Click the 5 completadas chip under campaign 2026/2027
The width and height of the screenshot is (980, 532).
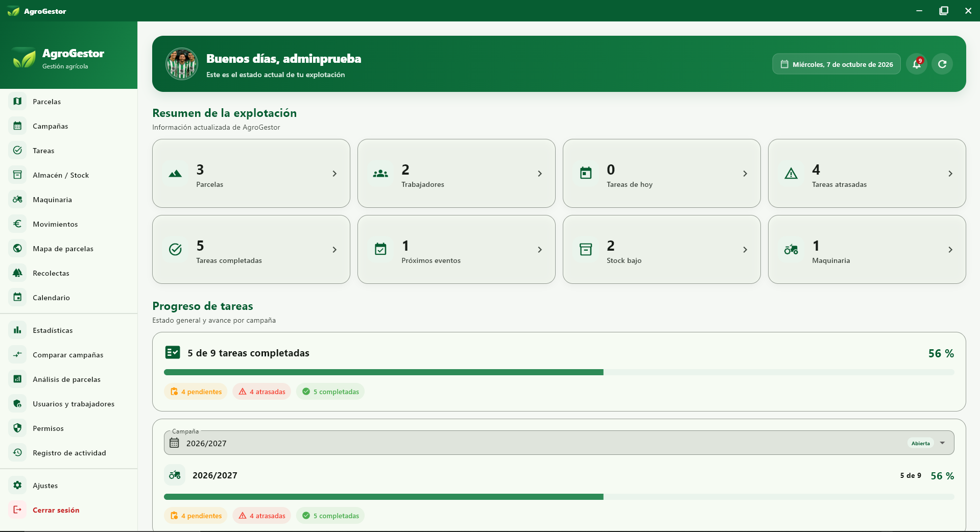tap(330, 516)
